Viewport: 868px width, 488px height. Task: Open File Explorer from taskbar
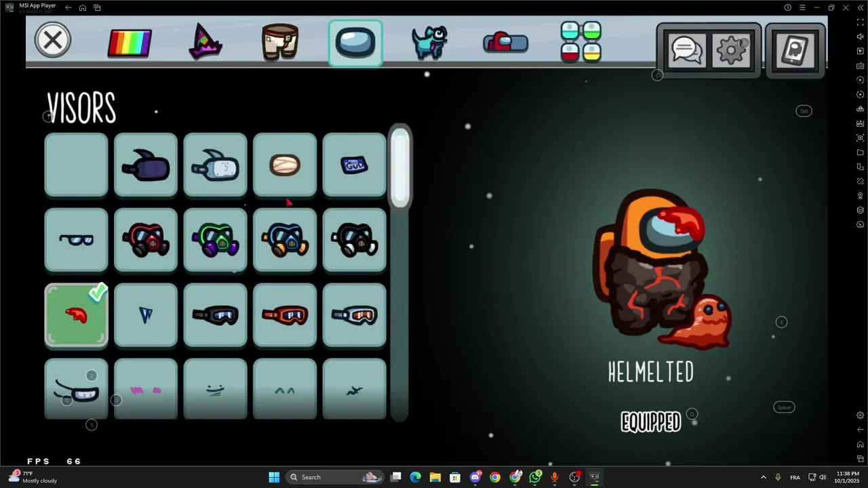point(435,477)
